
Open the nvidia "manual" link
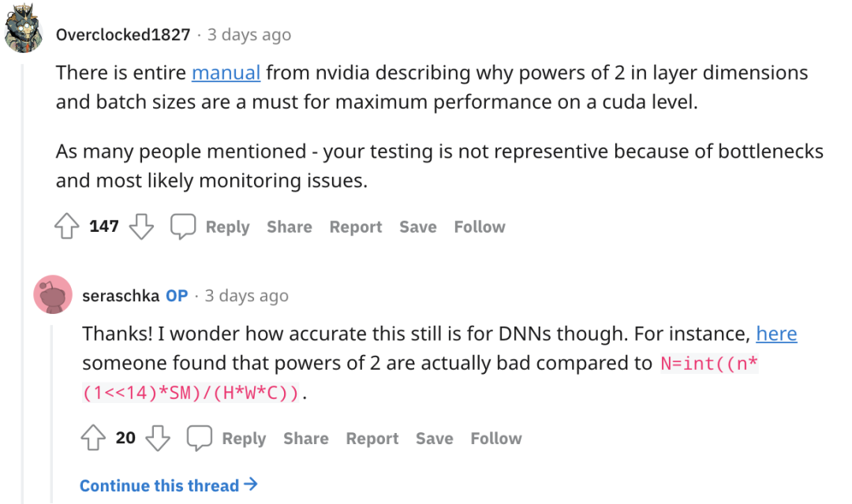(226, 73)
